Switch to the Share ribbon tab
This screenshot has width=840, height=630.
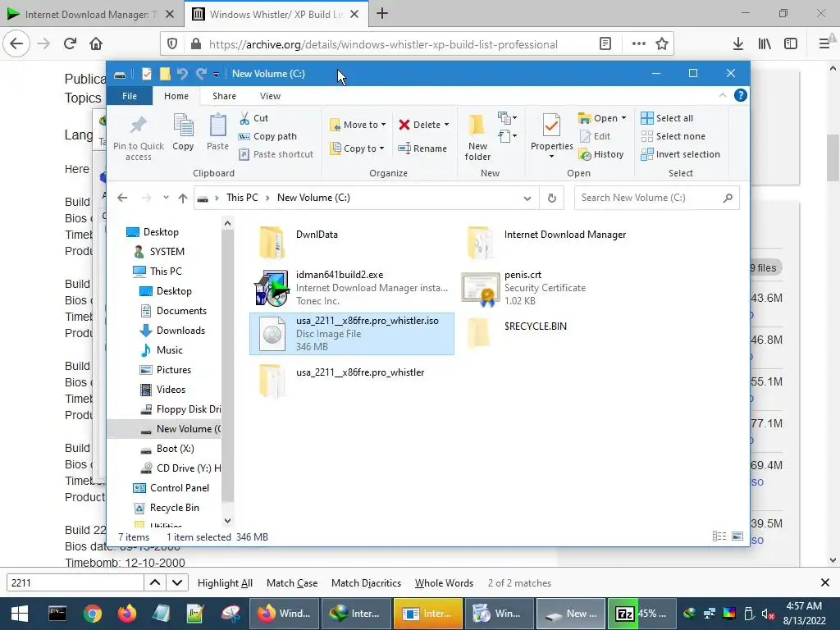pos(224,96)
